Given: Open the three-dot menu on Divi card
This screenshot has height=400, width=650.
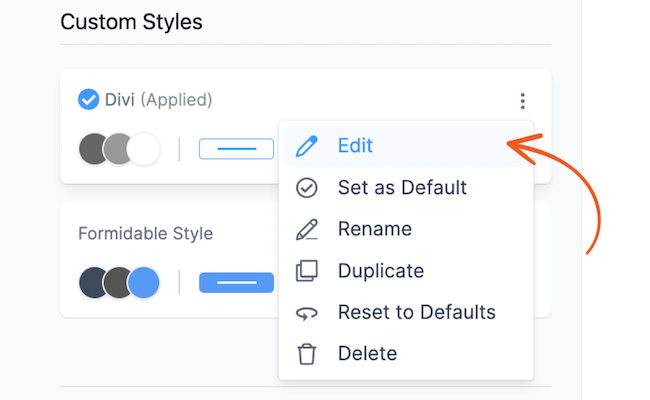Looking at the screenshot, I should pos(522,101).
